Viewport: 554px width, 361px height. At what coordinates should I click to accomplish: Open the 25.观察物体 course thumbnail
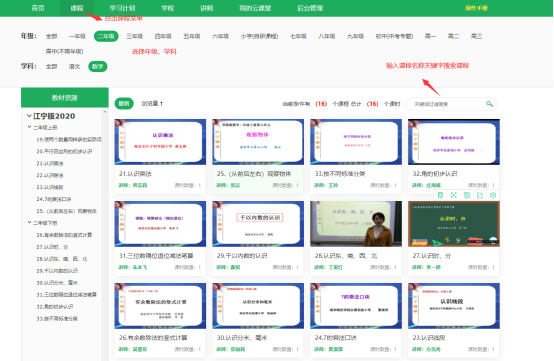point(258,142)
